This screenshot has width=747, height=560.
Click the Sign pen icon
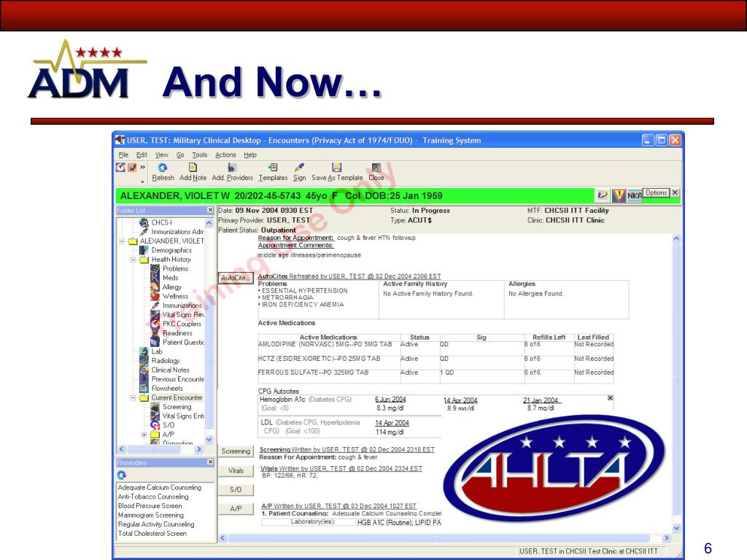click(x=299, y=167)
